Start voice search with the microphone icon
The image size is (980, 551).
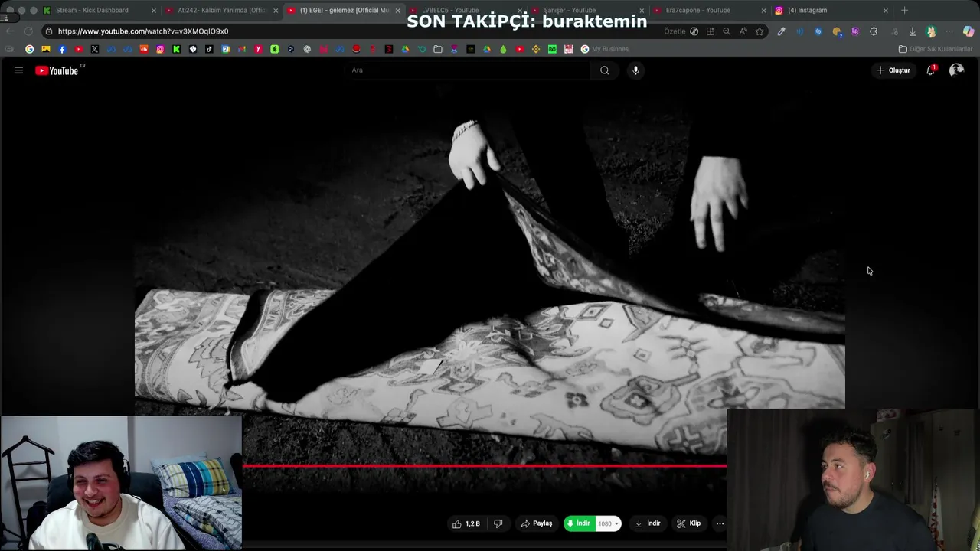pyautogui.click(x=635, y=70)
